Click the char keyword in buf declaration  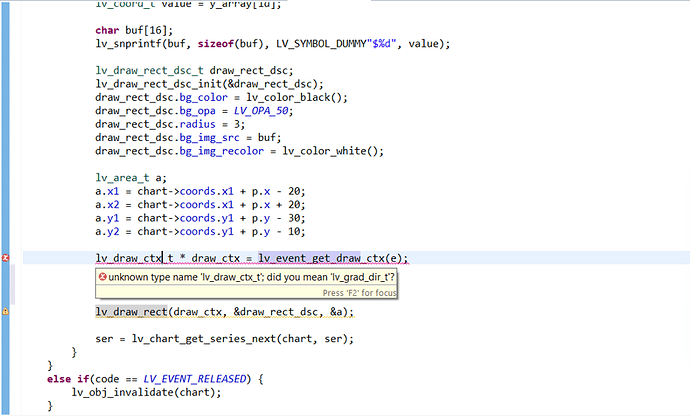pyautogui.click(x=107, y=30)
